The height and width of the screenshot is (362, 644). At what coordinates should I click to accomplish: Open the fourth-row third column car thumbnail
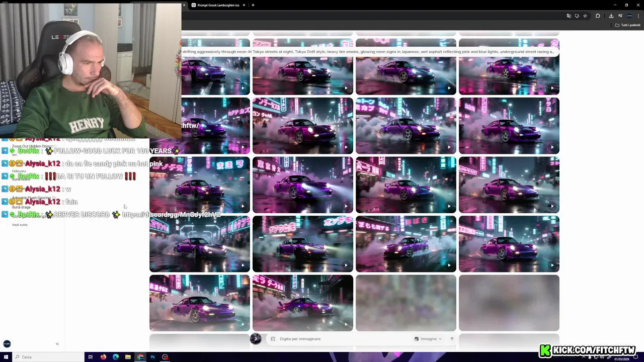coord(406,244)
